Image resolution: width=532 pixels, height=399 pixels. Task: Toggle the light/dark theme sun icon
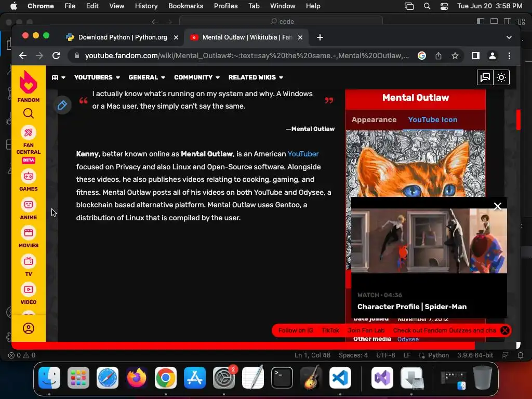pos(501,77)
